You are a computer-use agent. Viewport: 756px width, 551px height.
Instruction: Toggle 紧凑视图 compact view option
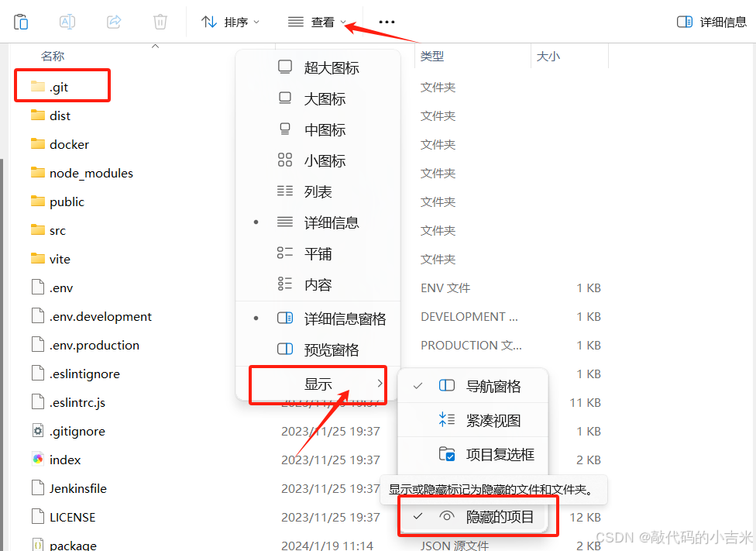point(473,420)
